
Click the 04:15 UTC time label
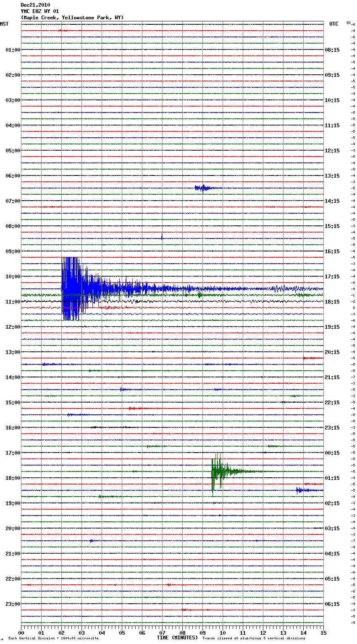[x=332, y=554]
